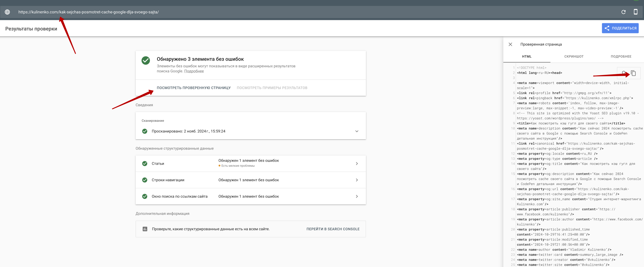Click the large green success checkmark icon
This screenshot has width=644, height=267.
click(146, 61)
